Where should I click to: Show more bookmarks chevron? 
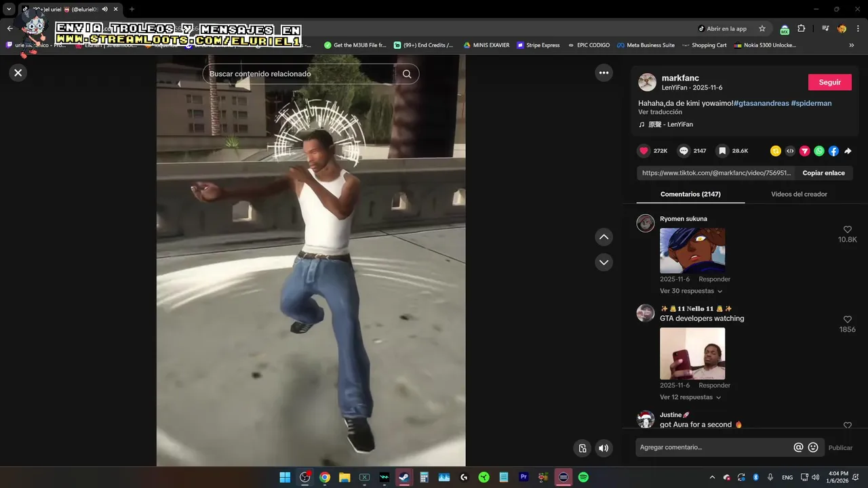point(851,45)
